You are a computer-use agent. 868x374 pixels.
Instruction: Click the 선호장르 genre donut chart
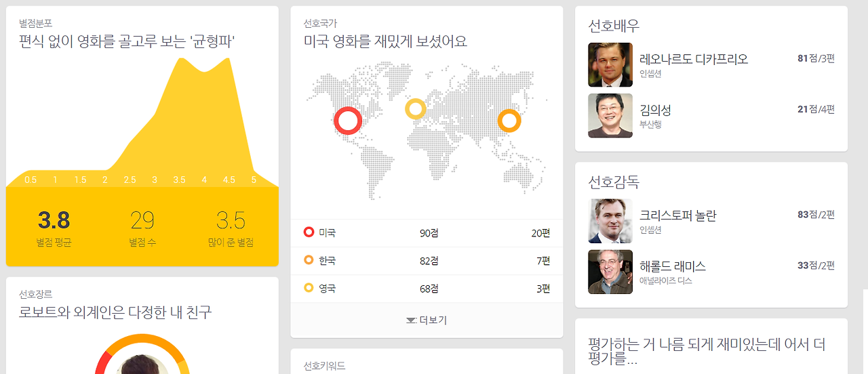pyautogui.click(x=142, y=354)
